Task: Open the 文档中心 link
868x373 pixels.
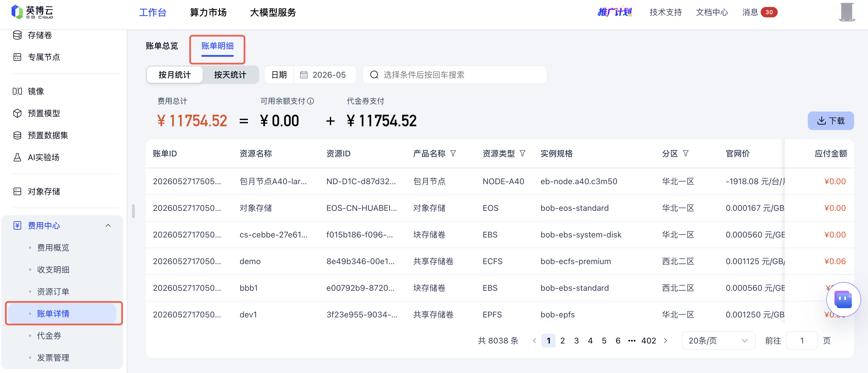Action: (x=712, y=12)
